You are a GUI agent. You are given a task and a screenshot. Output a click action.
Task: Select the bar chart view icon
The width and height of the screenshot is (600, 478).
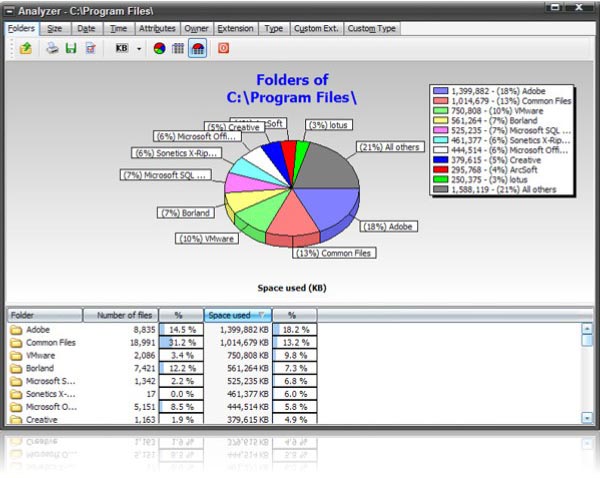178,48
